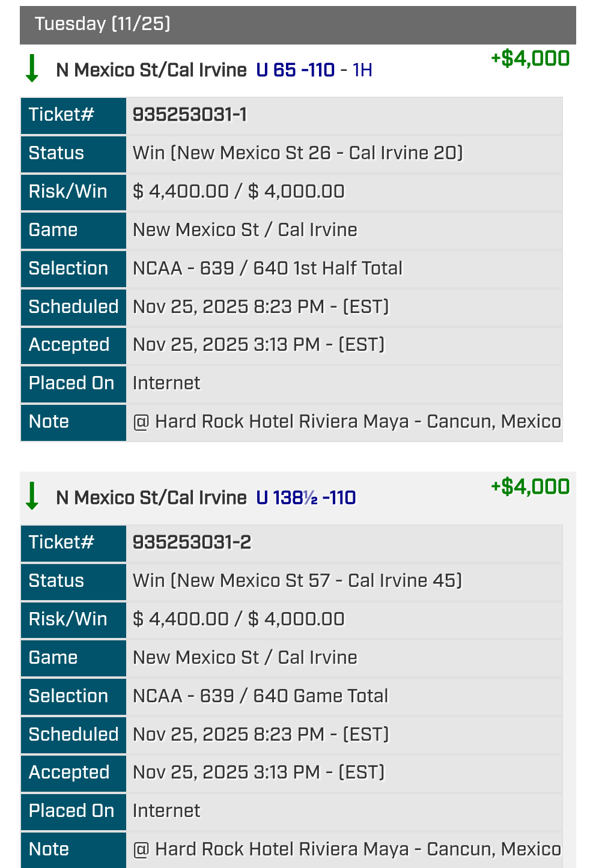Click the green arrow beside the U 65 bet
Viewport: 596px width, 868px height.
coord(32,68)
